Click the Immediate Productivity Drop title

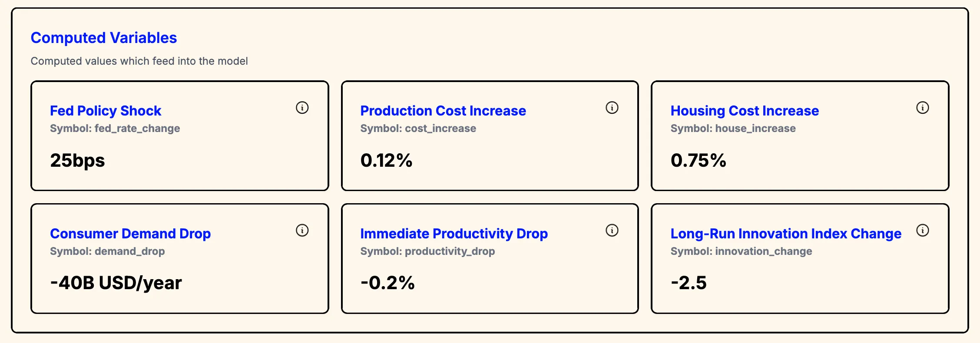click(x=454, y=234)
